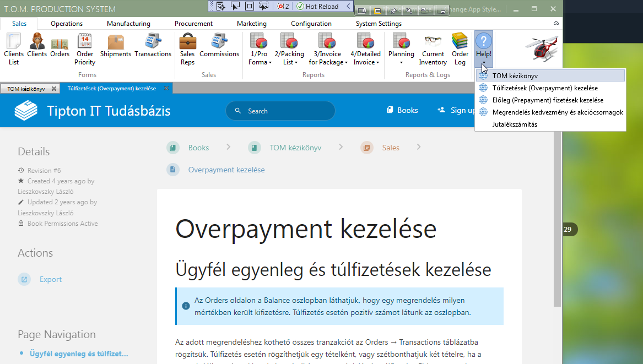This screenshot has width=643, height=364.
Task: Close the TOM kézikönyv document tab
Action: click(x=53, y=89)
